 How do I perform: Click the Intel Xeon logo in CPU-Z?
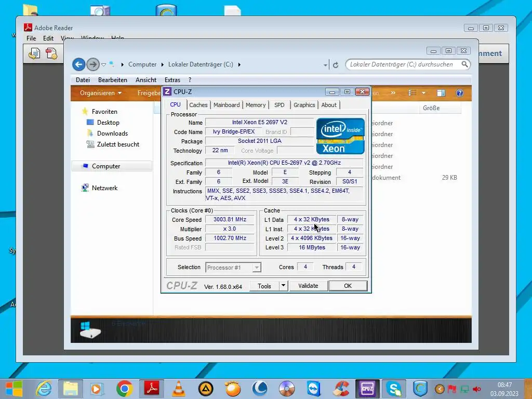point(340,136)
